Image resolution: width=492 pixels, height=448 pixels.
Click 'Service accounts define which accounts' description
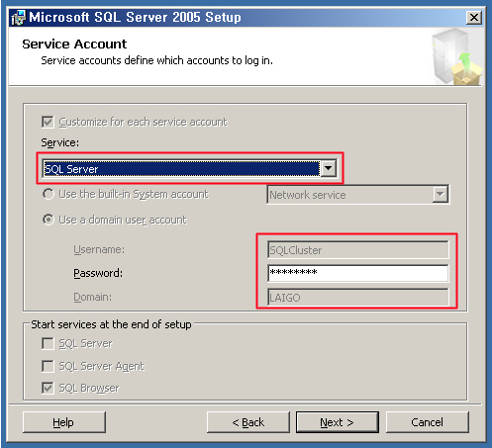coord(156,60)
